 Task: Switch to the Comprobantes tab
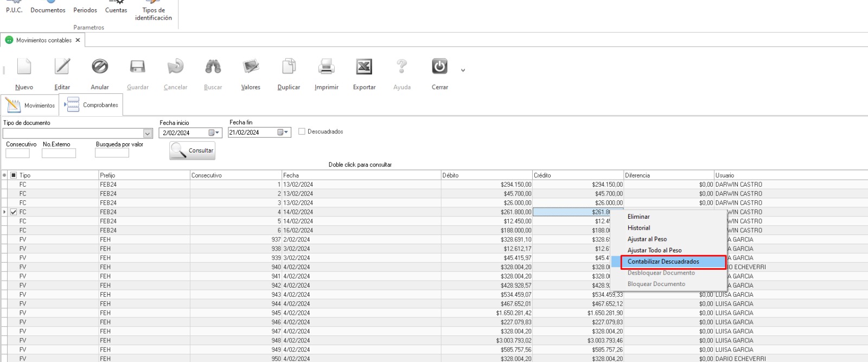point(92,105)
